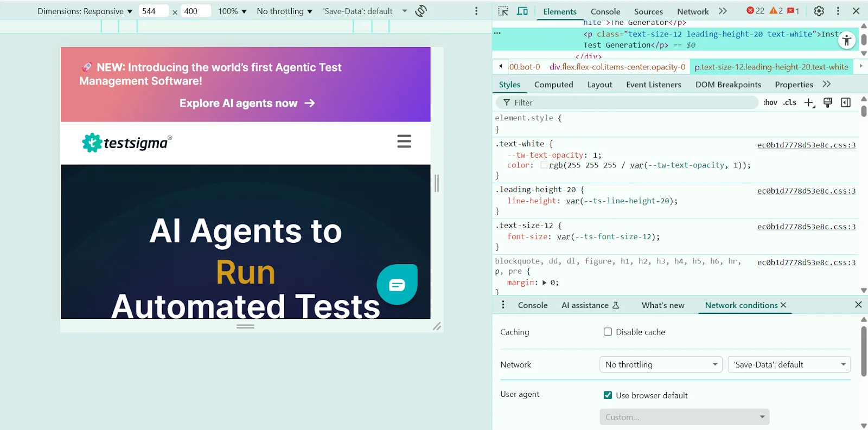The width and height of the screenshot is (868, 430).
Task: Uncheck Use browser default user agent
Action: tap(608, 395)
